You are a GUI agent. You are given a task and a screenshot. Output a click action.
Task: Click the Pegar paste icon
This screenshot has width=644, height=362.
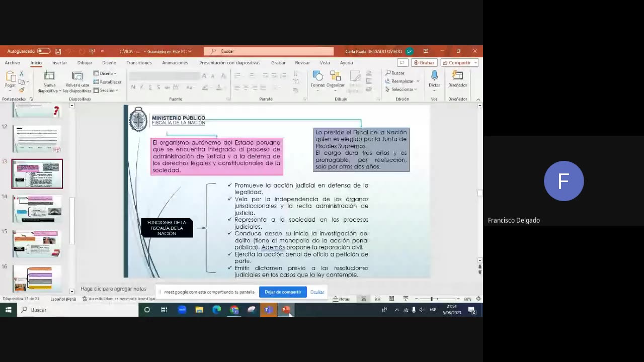pos(10,76)
